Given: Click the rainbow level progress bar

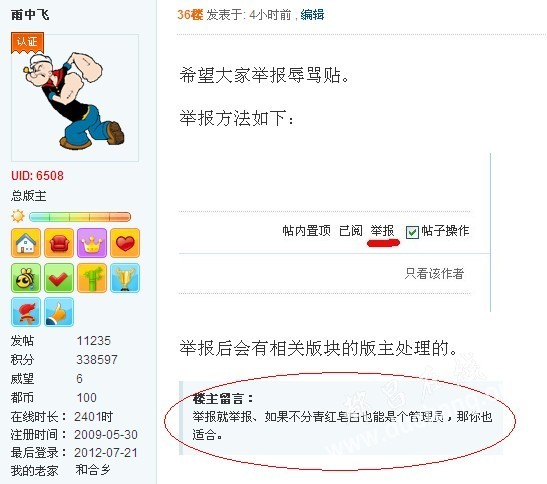Looking at the screenshot, I should (x=80, y=217).
